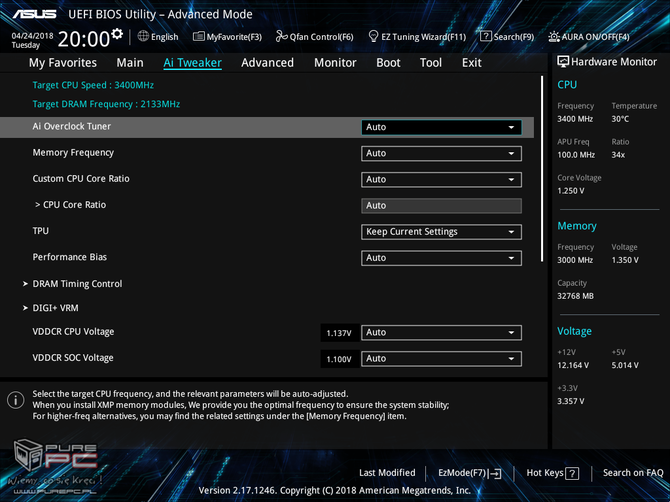The width and height of the screenshot is (670, 502).
Task: Click the CPU Core Ratio Auto field
Action: (441, 205)
